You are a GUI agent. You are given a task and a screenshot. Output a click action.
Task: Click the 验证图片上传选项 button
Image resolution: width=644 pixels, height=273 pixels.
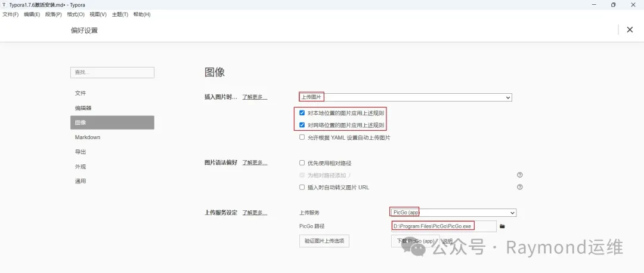point(324,241)
